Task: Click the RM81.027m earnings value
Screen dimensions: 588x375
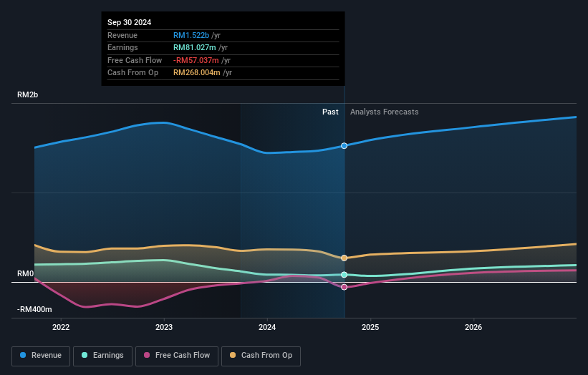Action: 195,47
